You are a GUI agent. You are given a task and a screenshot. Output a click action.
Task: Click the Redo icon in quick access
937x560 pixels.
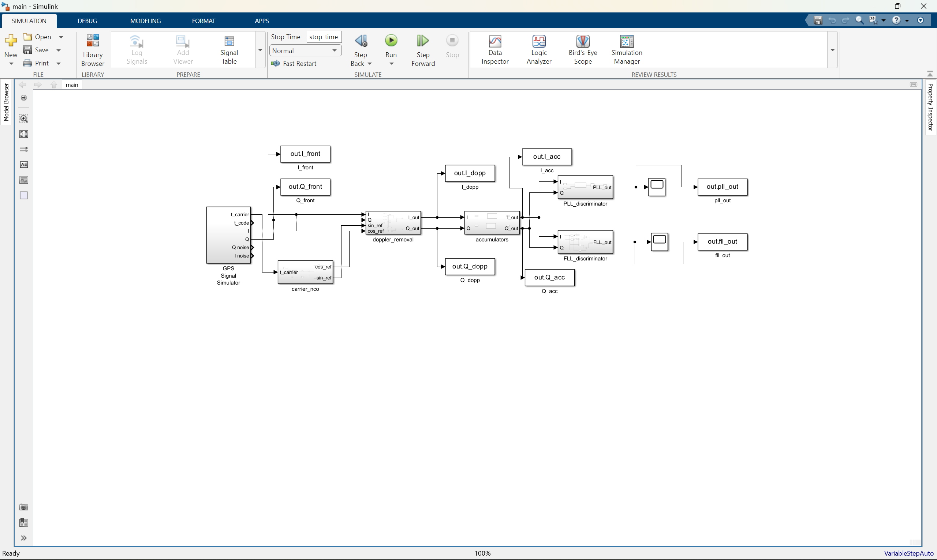[845, 20]
